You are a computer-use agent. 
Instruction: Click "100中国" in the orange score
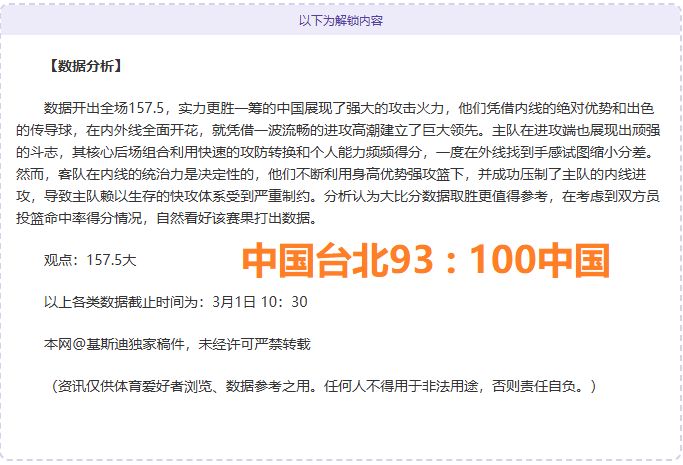539,262
